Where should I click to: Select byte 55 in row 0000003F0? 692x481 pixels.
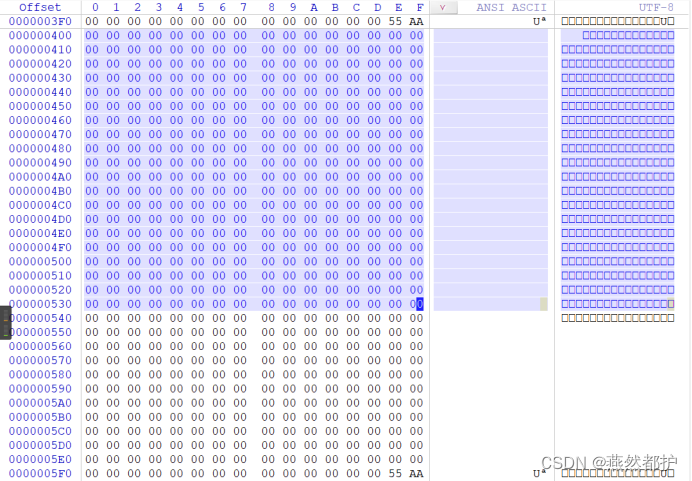pos(395,22)
